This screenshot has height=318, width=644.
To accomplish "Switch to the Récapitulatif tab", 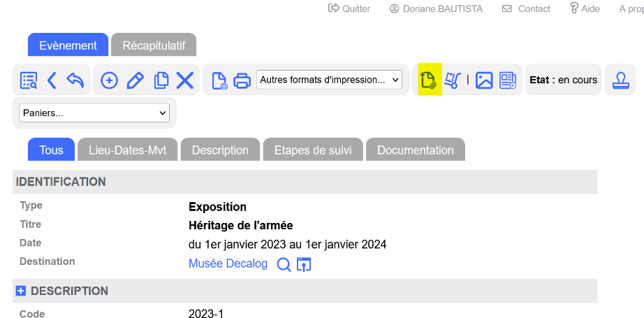I will 154,45.
